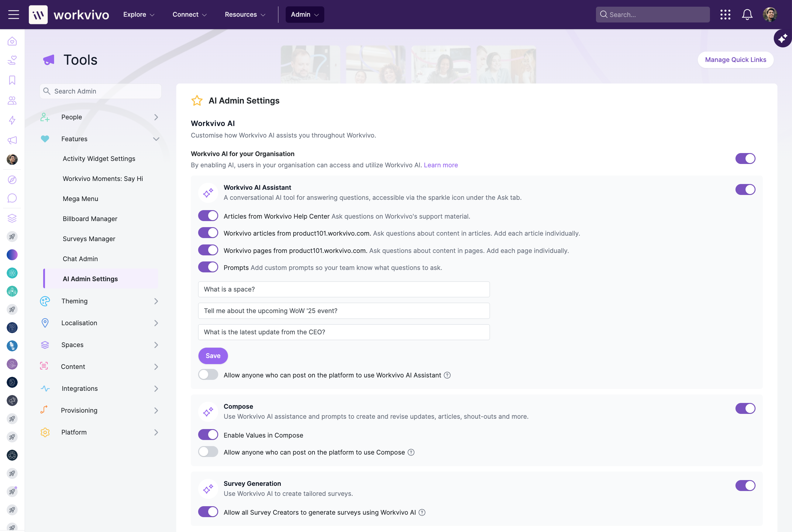Click the lightning bolt icon in left rail
This screenshot has width=792, height=532.
pyautogui.click(x=12, y=121)
